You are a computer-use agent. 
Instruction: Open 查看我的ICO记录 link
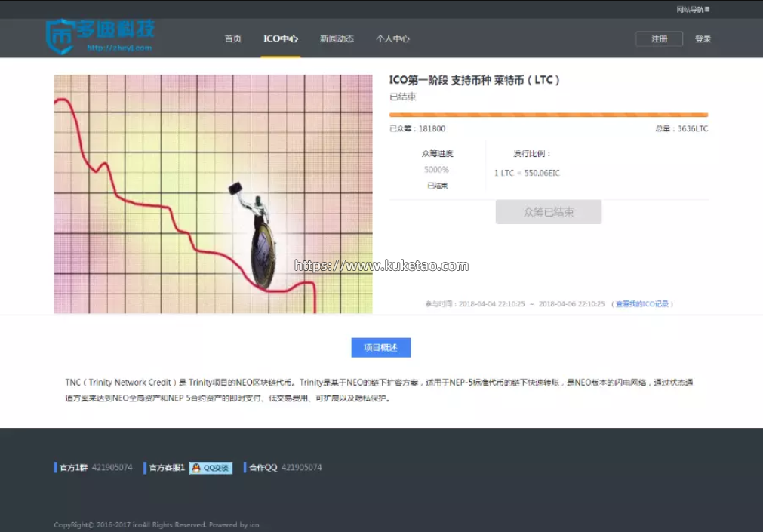click(641, 303)
